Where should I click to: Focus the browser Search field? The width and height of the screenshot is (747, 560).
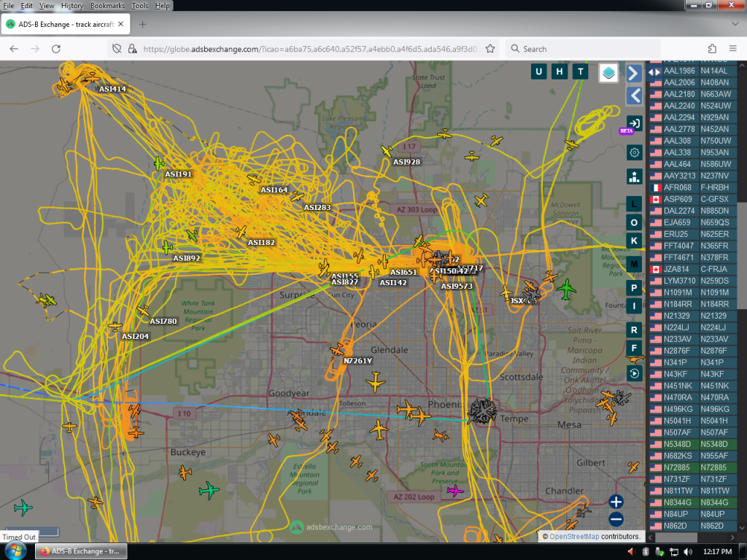(x=583, y=49)
